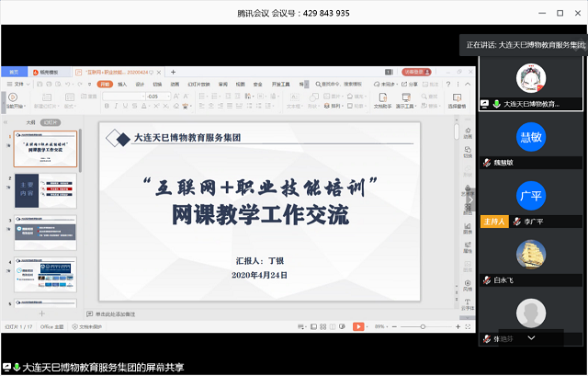This screenshot has height=376, width=588.
Task: Click the slide Layout icon in the ribbon
Action: tap(70, 97)
